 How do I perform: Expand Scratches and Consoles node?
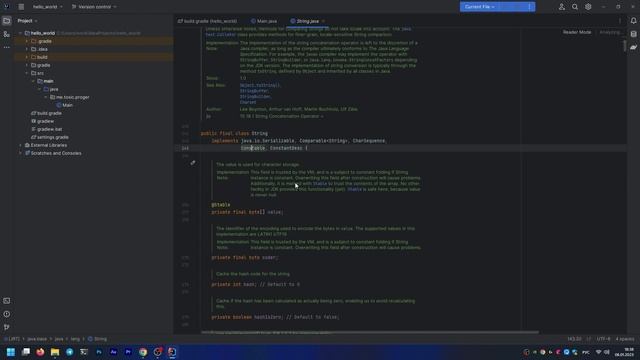[20, 153]
